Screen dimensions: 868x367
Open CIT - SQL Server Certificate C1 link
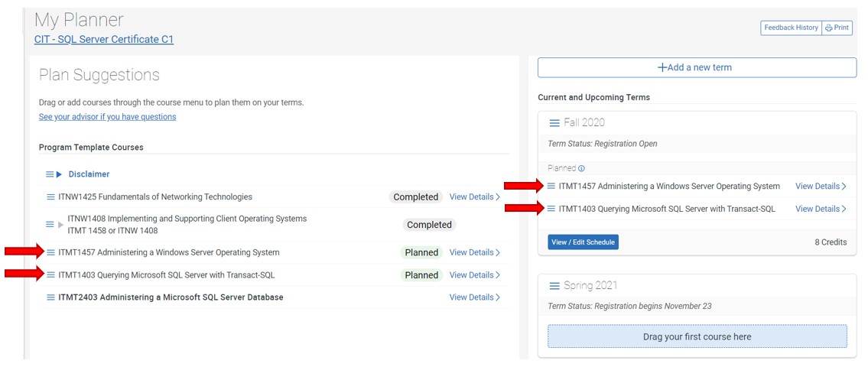104,39
